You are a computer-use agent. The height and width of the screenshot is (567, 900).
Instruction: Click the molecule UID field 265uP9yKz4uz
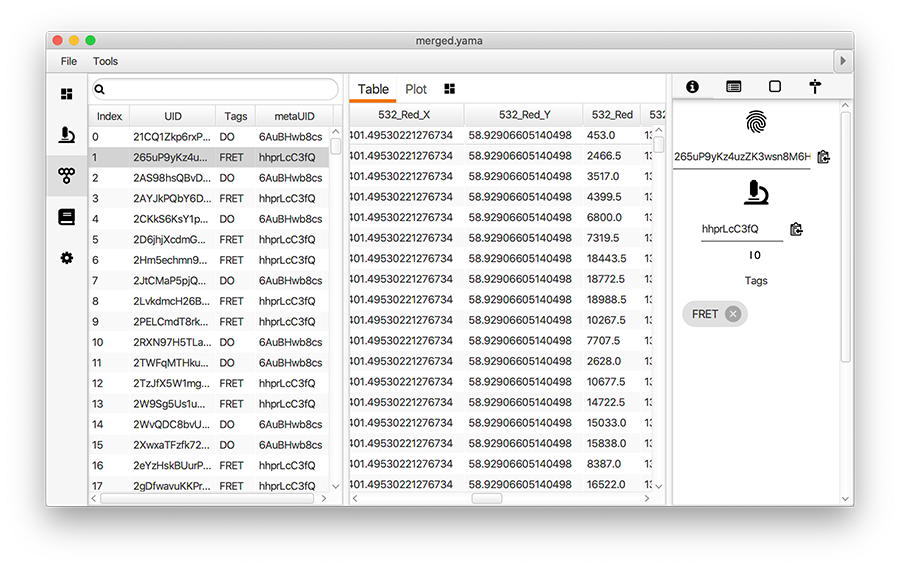[742, 157]
